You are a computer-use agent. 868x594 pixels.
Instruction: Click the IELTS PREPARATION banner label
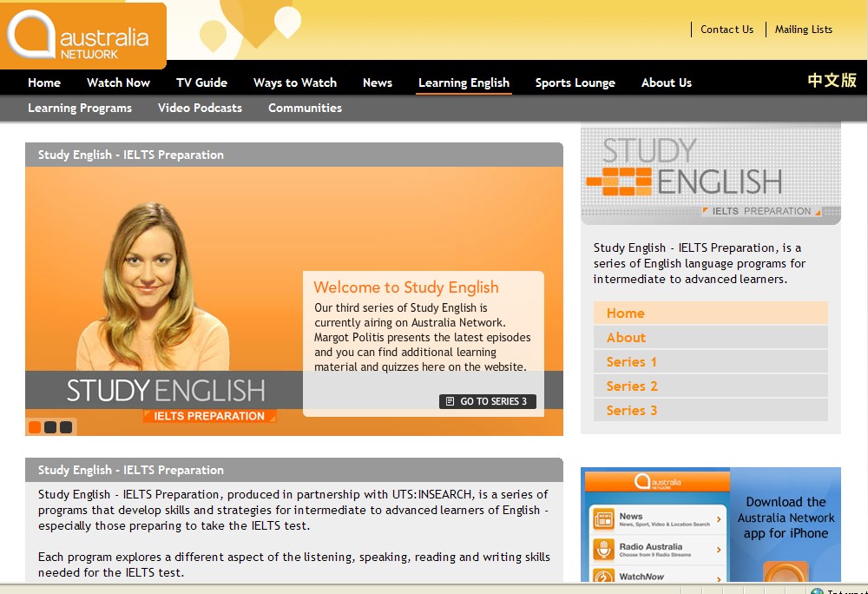(x=209, y=416)
